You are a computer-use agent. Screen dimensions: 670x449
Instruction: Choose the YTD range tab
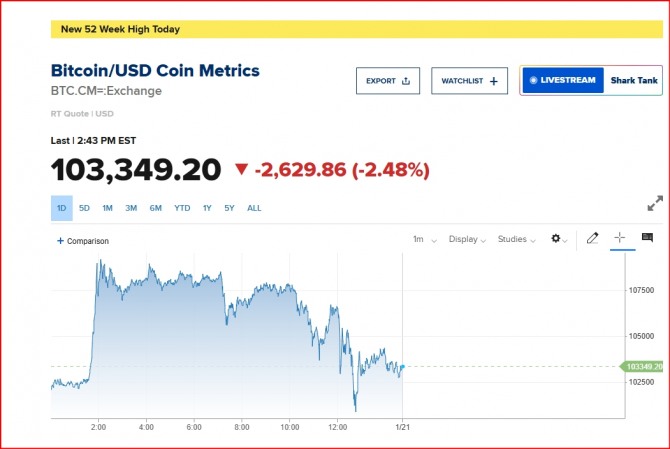tap(182, 208)
